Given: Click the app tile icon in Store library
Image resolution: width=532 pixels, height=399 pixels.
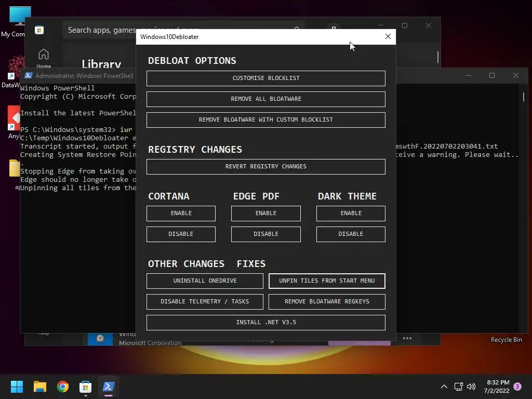Looking at the screenshot, I should pyautogui.click(x=100, y=339).
